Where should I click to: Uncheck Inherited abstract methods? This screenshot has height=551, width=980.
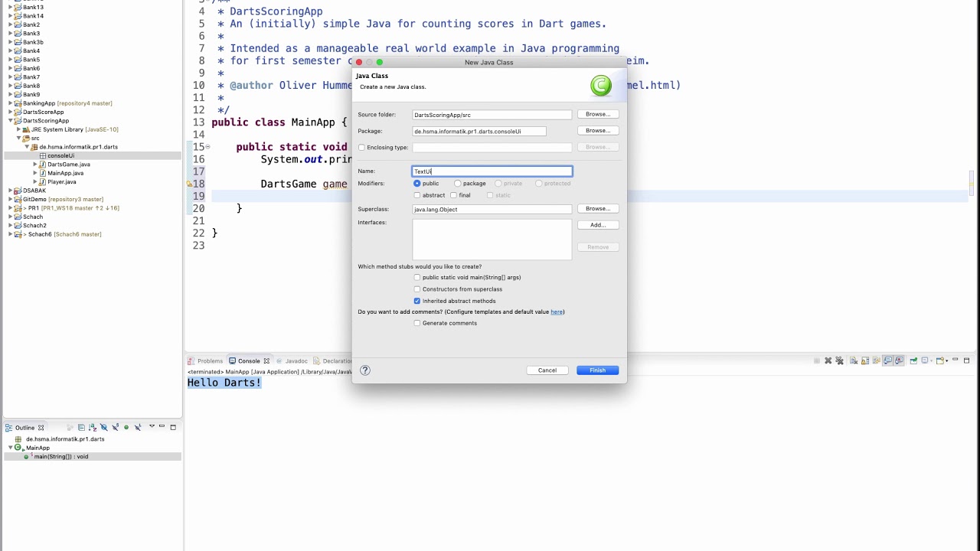pos(417,301)
